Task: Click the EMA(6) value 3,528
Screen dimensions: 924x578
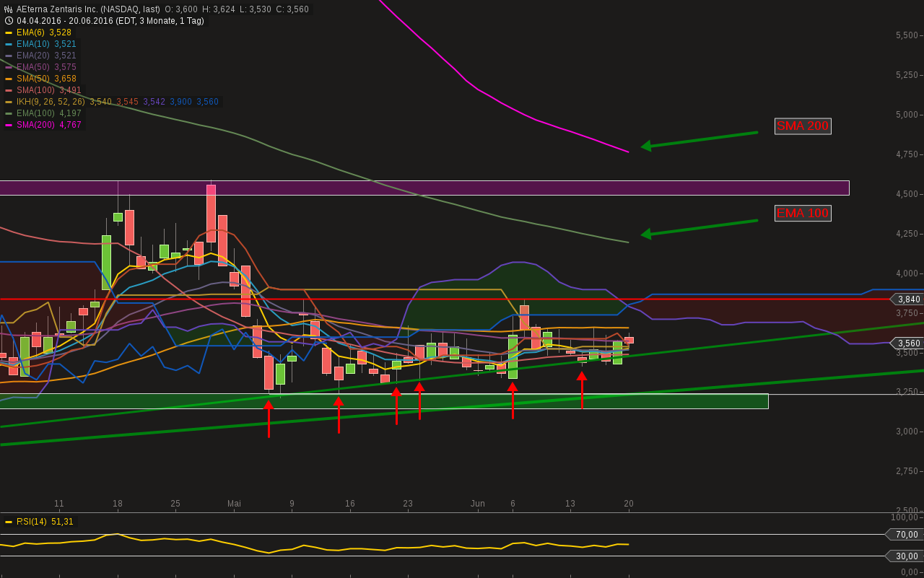Action: pos(61,32)
